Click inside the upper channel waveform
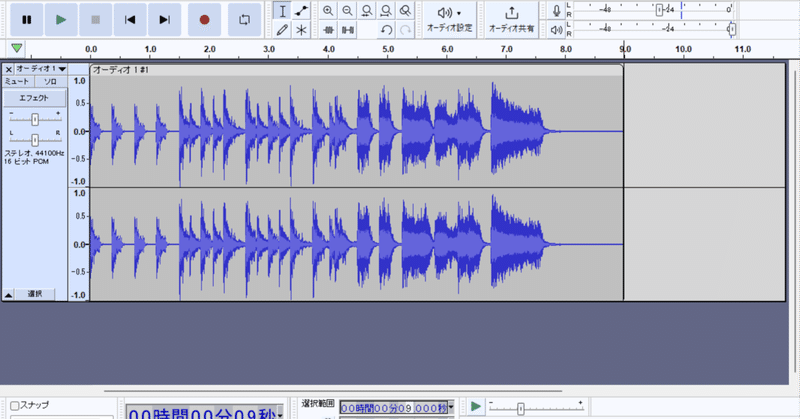 pos(356,131)
